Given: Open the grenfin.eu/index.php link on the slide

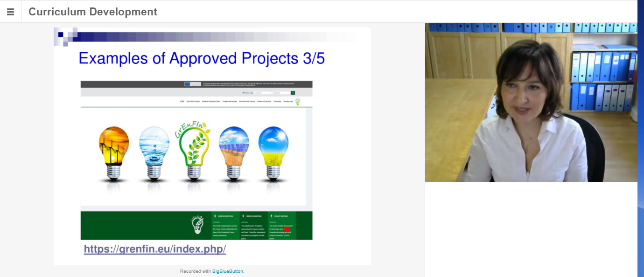Looking at the screenshot, I should point(155,249).
